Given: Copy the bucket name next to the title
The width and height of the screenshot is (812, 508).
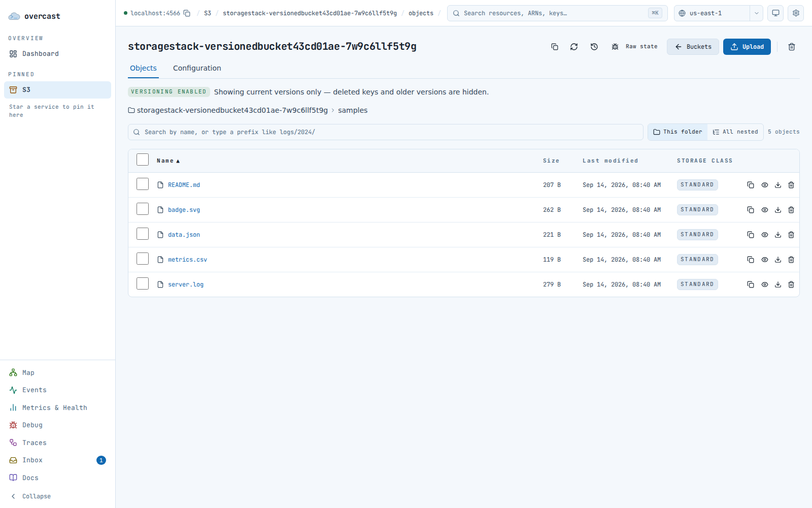Looking at the screenshot, I should point(555,47).
